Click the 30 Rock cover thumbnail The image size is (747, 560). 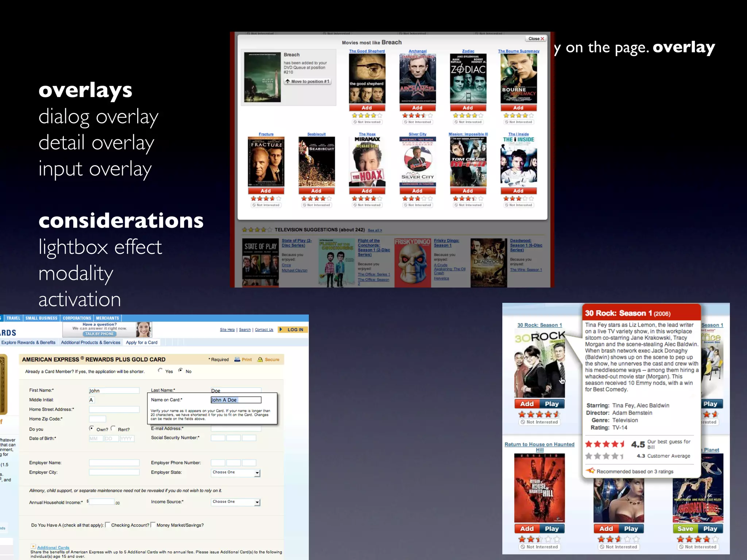[539, 364]
